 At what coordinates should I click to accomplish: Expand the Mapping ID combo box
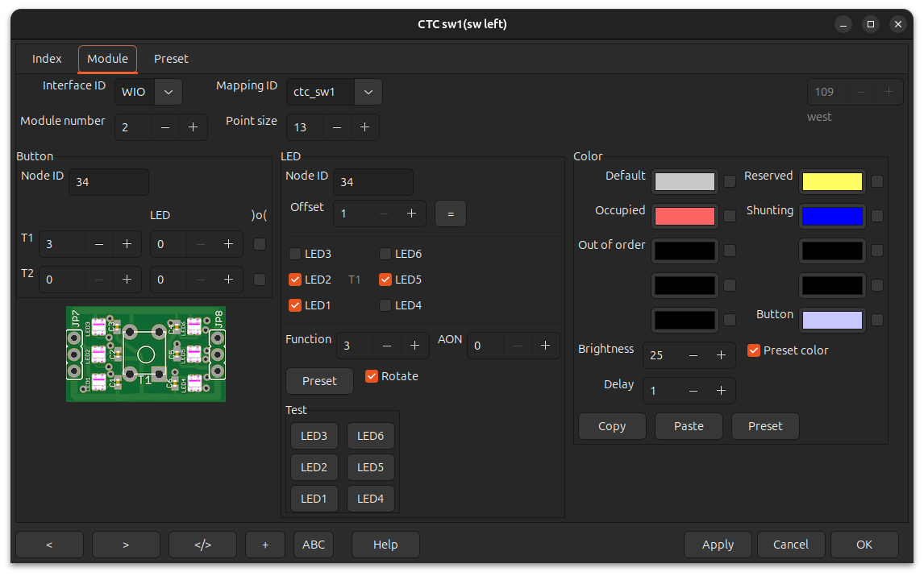(x=368, y=92)
